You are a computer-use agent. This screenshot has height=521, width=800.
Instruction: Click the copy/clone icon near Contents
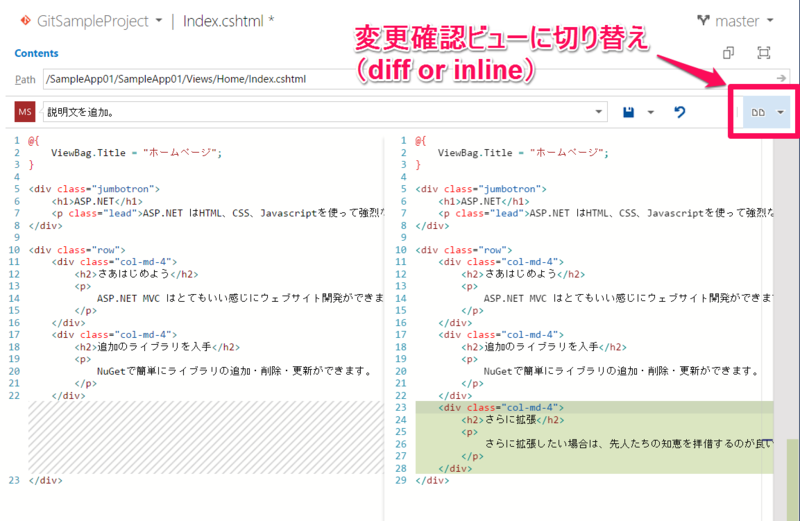coord(729,53)
